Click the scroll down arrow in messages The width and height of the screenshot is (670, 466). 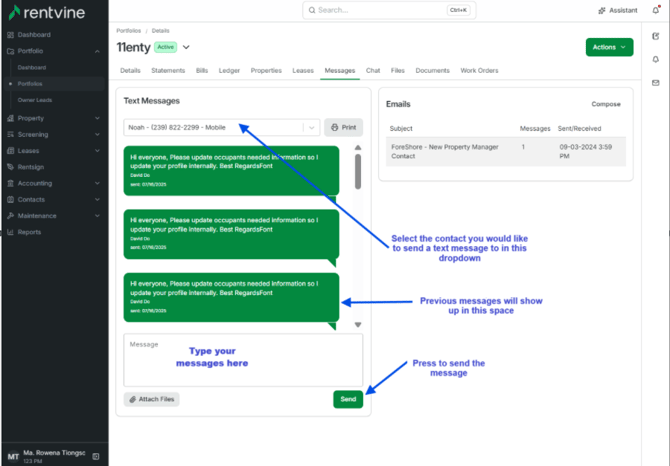pyautogui.click(x=358, y=325)
